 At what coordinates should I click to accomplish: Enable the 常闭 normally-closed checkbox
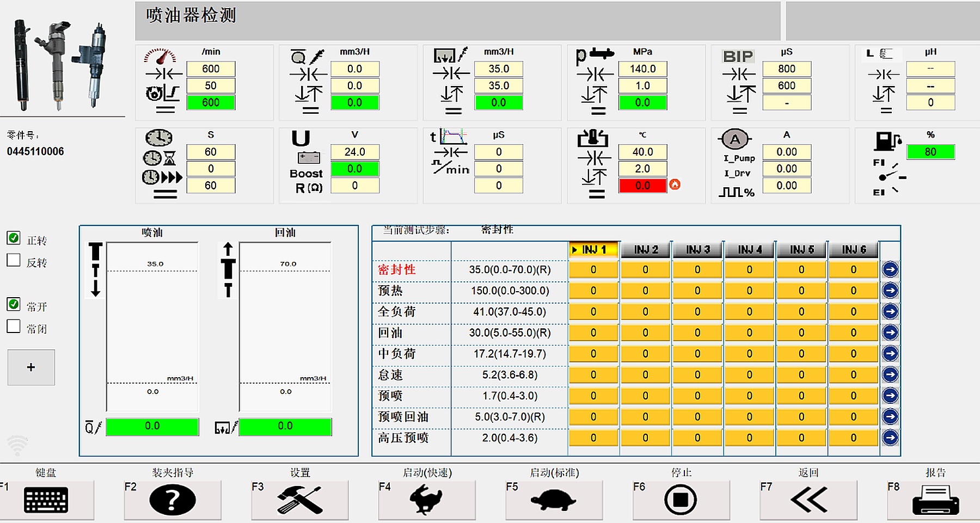(14, 327)
